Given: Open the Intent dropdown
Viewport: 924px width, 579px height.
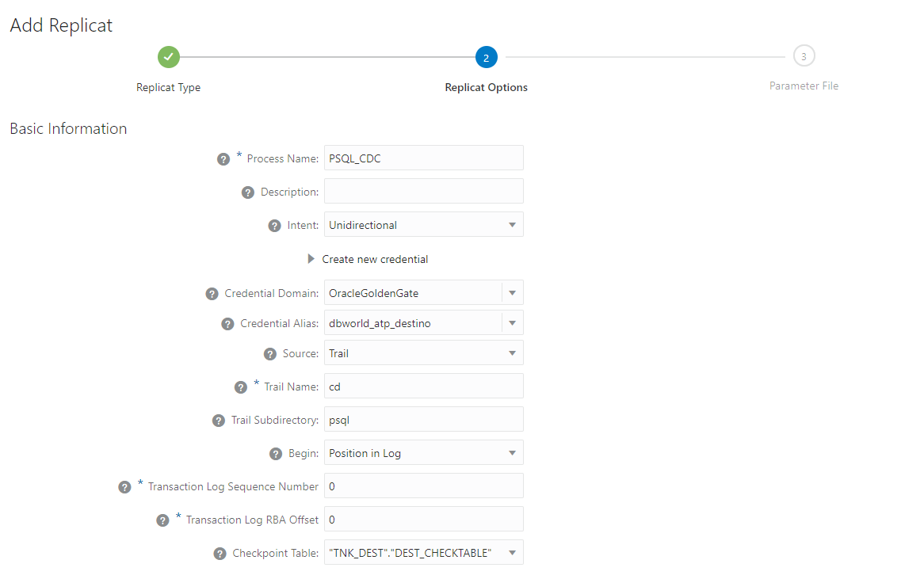Looking at the screenshot, I should click(424, 225).
